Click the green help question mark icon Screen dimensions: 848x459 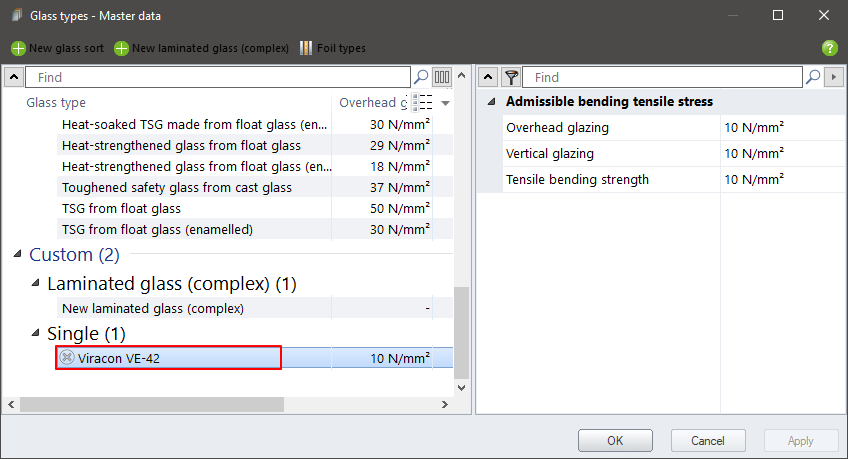click(829, 48)
